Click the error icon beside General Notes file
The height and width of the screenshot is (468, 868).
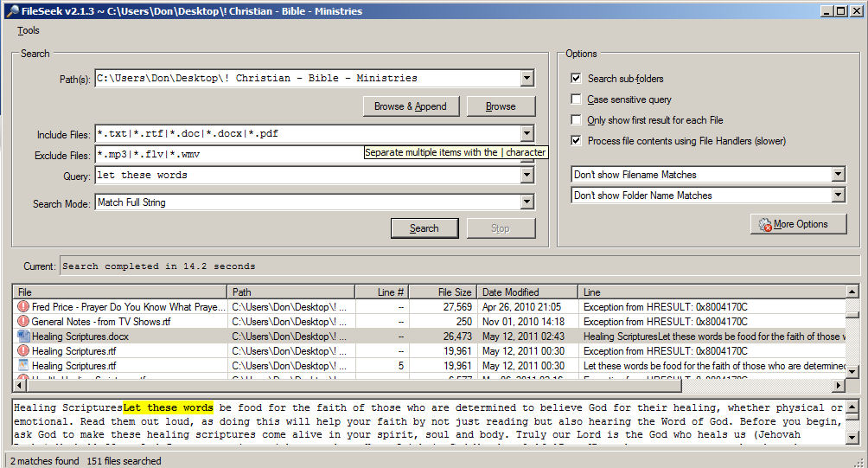click(x=23, y=321)
